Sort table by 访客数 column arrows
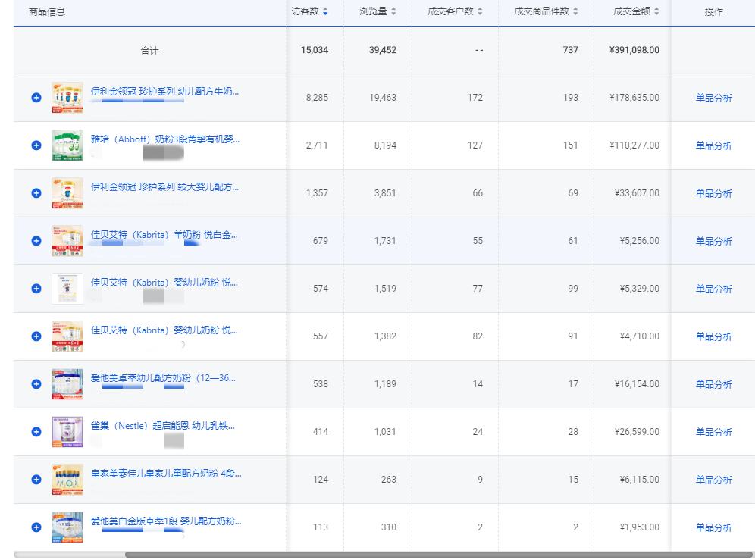Viewport: 755px width, 560px height. [x=326, y=11]
